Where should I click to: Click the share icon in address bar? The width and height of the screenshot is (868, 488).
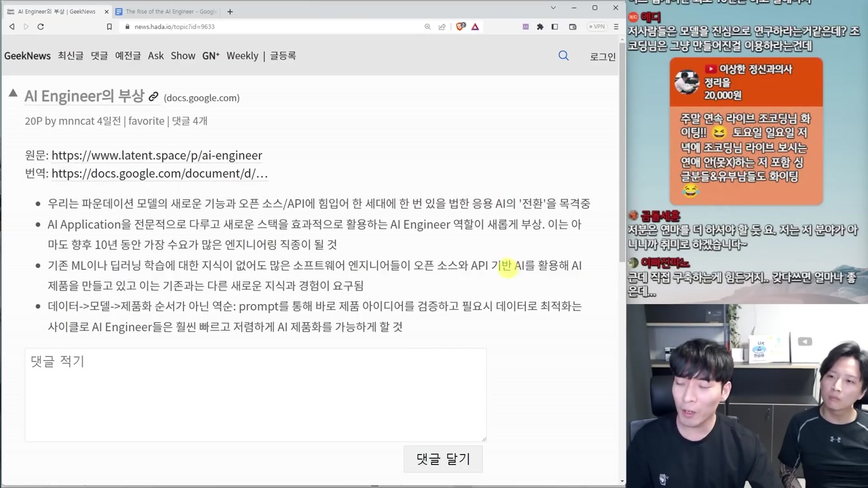(442, 26)
